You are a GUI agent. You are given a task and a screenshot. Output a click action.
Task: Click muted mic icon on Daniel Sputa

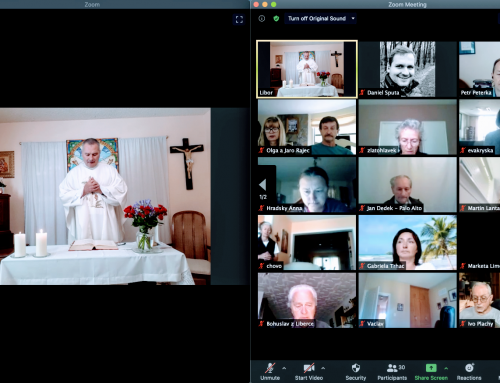pyautogui.click(x=362, y=93)
